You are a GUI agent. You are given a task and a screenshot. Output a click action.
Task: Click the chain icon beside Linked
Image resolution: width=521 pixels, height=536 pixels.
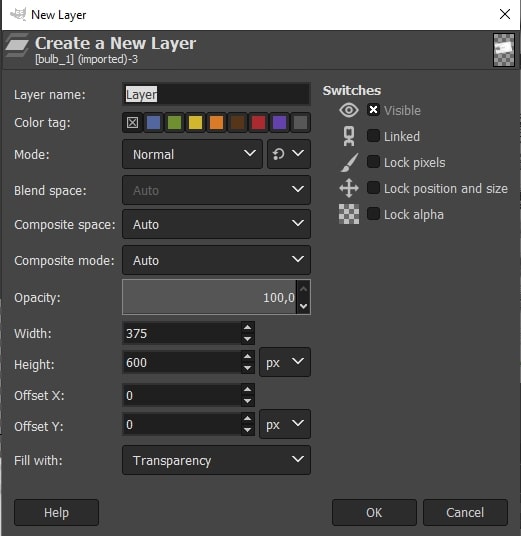click(349, 136)
